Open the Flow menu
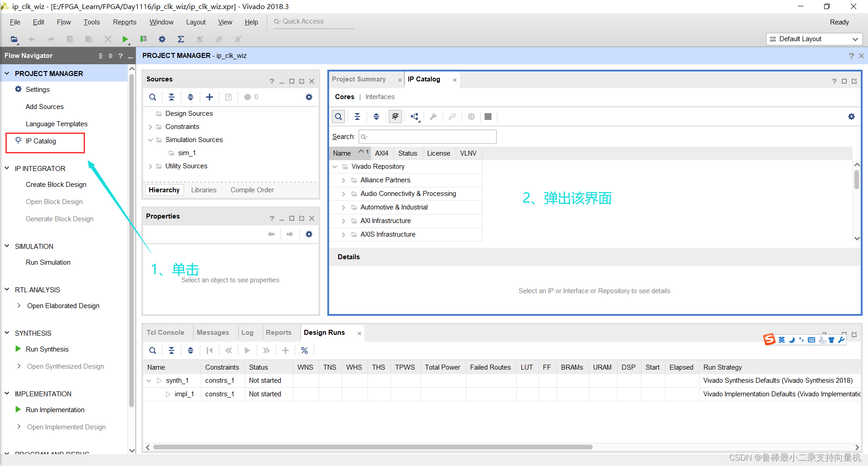Screen dimensions: 868x466 [64, 22]
